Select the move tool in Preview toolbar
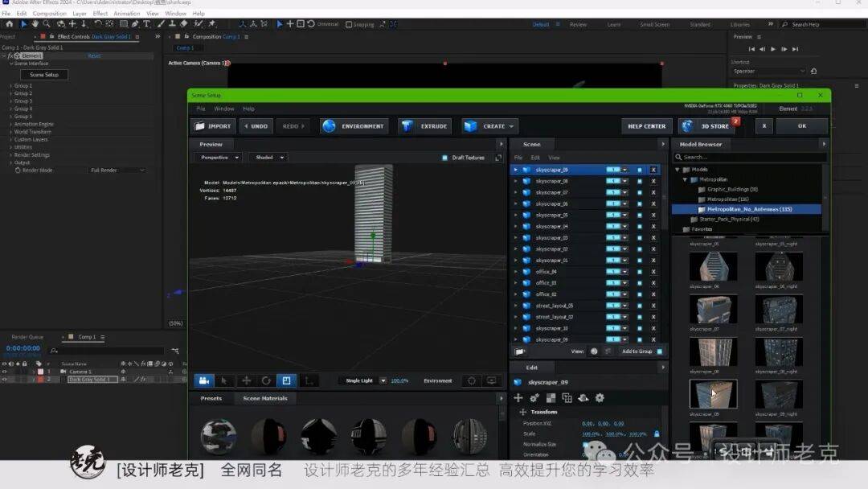Screen dimensions: 868x489 pyautogui.click(x=247, y=381)
